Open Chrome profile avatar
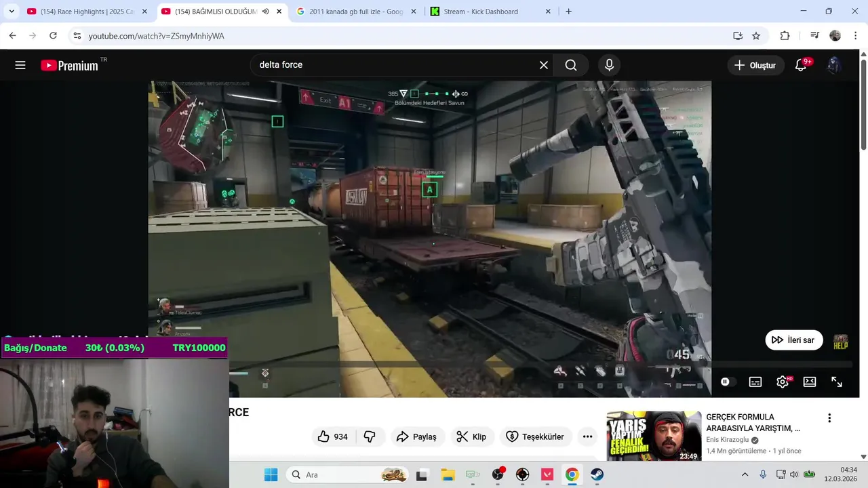 pyautogui.click(x=835, y=36)
